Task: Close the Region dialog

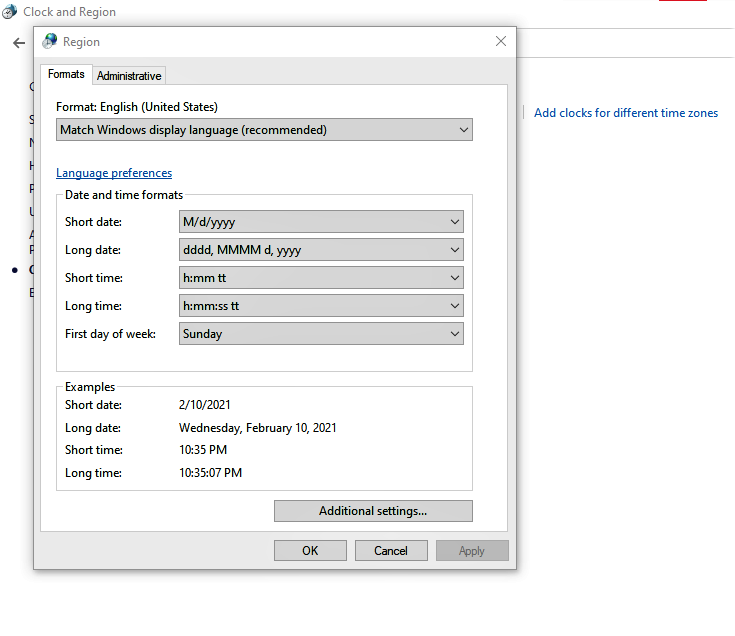Action: click(x=501, y=41)
